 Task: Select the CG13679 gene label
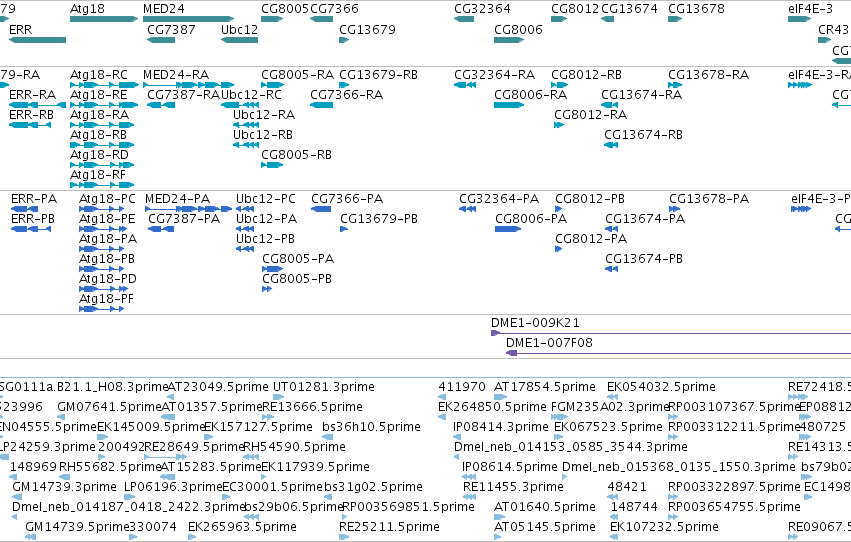(x=367, y=29)
